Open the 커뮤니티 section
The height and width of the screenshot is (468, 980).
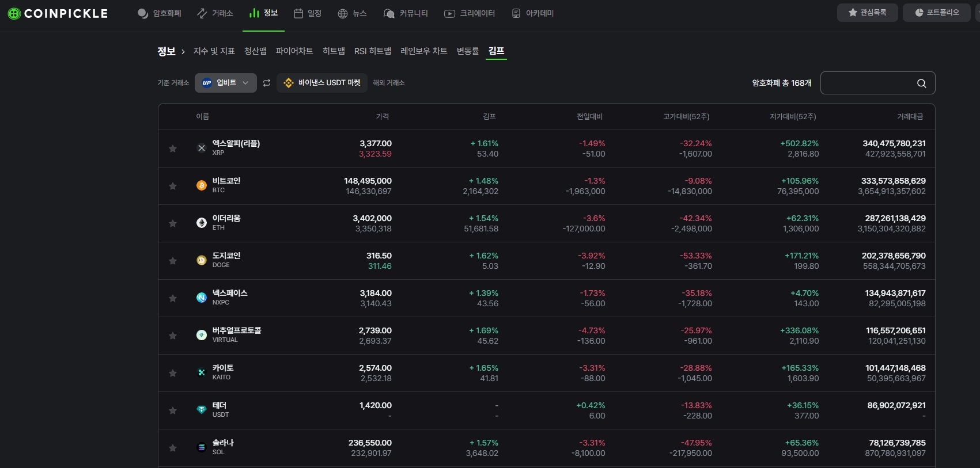[406, 13]
